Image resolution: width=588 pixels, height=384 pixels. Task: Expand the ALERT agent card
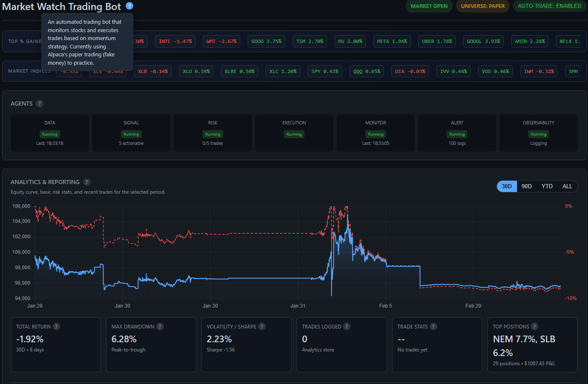click(457, 133)
